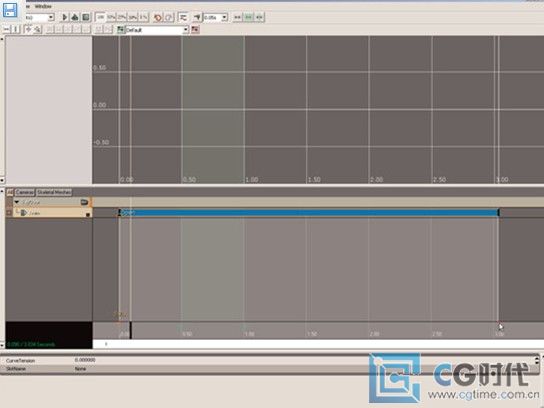Click the curve editor scroll down arrow
The image size is (544, 408).
2,180
